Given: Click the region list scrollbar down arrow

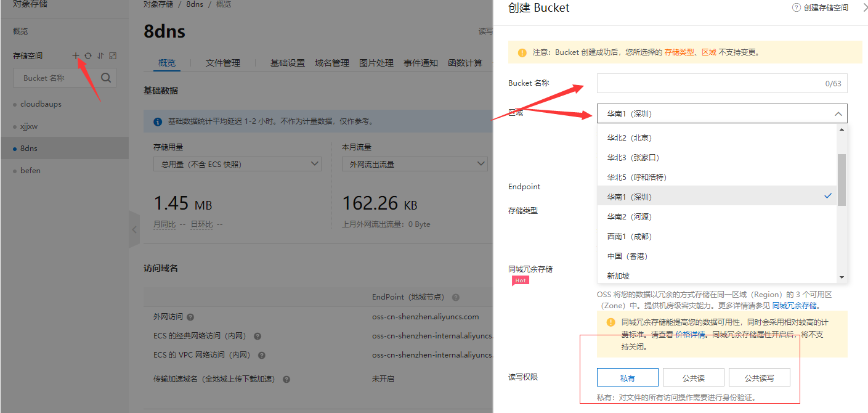Looking at the screenshot, I should 842,277.
